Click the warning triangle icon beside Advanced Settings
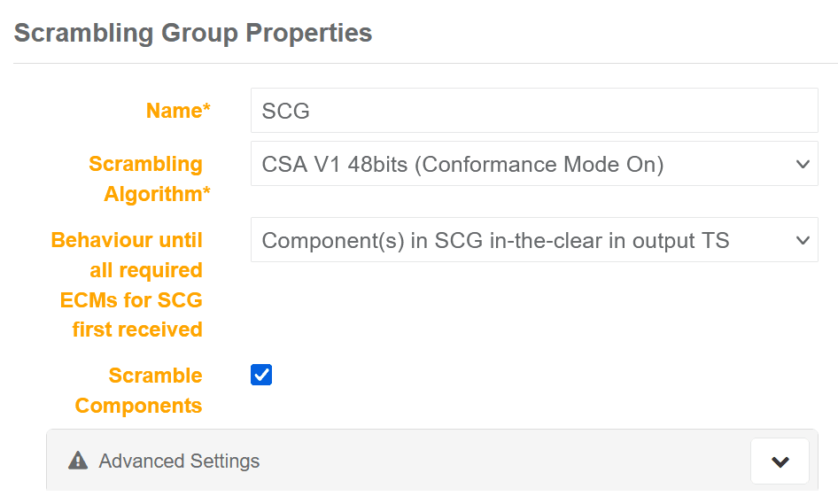The height and width of the screenshot is (504, 838). click(78, 461)
